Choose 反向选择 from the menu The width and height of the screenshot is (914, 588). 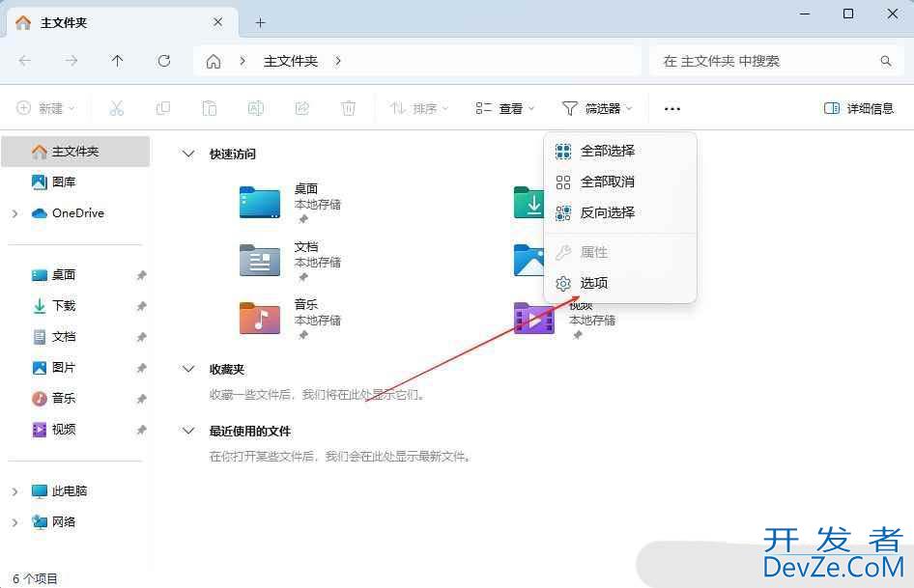pos(620,212)
